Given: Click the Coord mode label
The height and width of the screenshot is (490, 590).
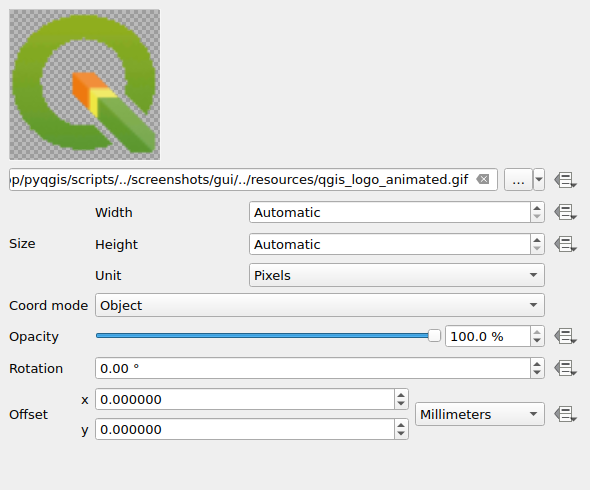Looking at the screenshot, I should 48,305.
